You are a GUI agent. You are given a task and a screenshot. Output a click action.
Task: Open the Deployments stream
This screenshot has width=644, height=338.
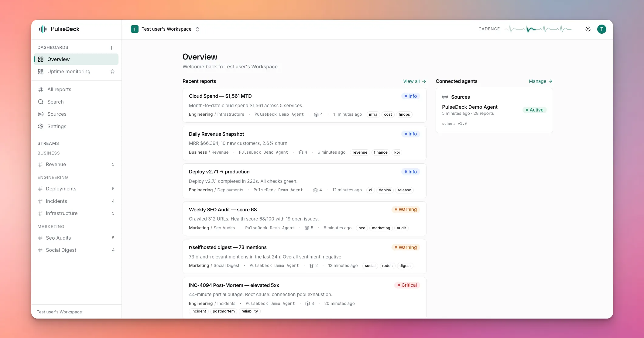(x=76, y=189)
